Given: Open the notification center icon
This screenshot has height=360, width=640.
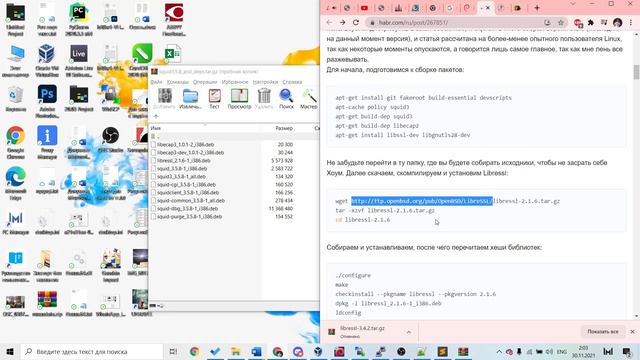Looking at the screenshot, I should [x=627, y=351].
